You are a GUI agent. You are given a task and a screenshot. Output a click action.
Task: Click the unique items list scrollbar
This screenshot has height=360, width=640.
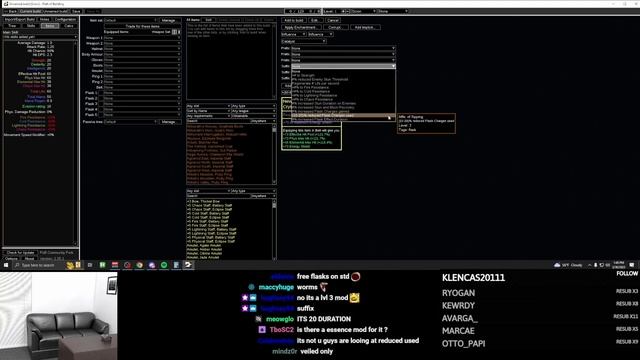(274, 154)
